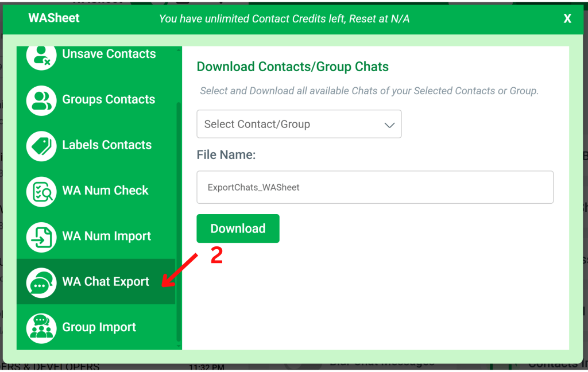Image resolution: width=588 pixels, height=372 pixels.
Task: Click the Unsave Contacts user icon
Action: coord(41,56)
